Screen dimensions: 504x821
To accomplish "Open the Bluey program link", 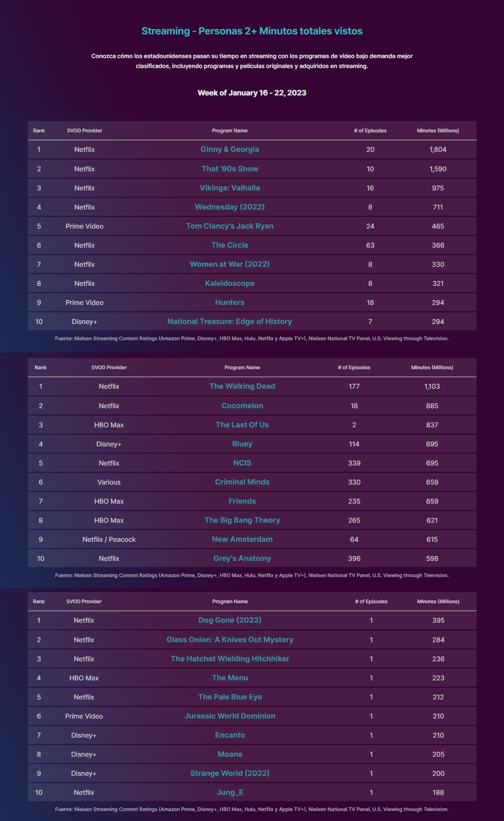I will tap(242, 444).
